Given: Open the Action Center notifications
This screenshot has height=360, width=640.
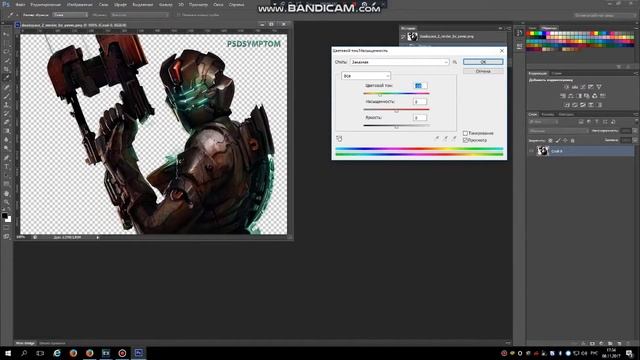Looking at the screenshot, I should point(630,353).
